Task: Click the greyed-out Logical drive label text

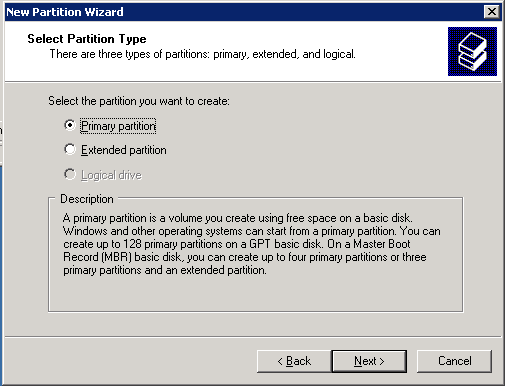Action: tap(111, 175)
